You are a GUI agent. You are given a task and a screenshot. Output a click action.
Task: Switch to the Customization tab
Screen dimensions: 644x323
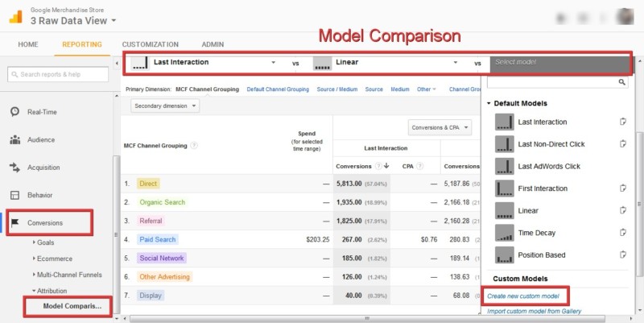point(150,44)
